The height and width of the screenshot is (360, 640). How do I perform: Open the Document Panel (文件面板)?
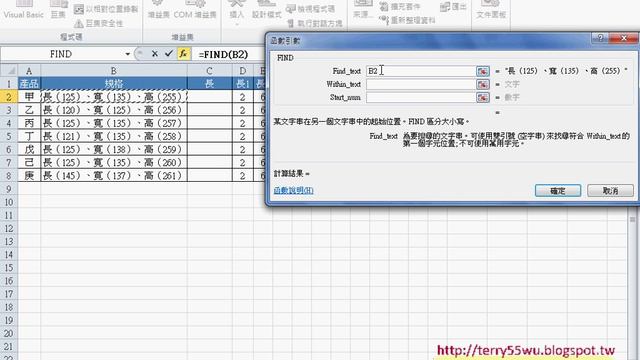491,11
